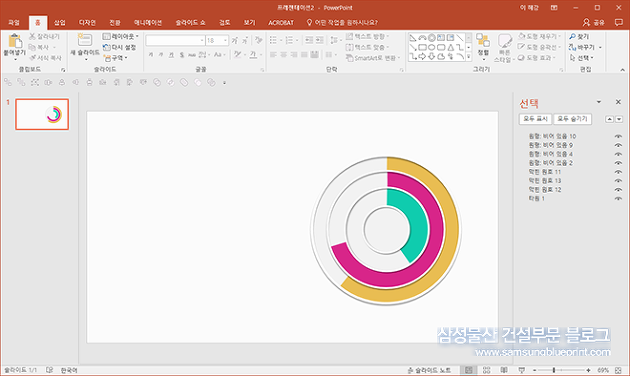Click the comments speech bubble icon at top right

click(x=619, y=22)
